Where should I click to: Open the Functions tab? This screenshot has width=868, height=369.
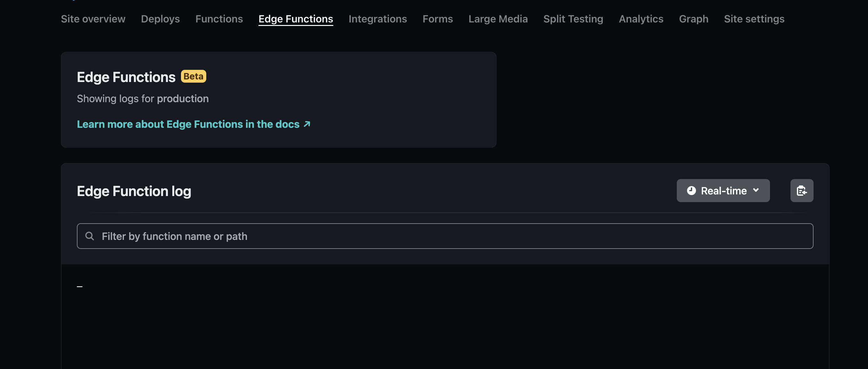[219, 19]
